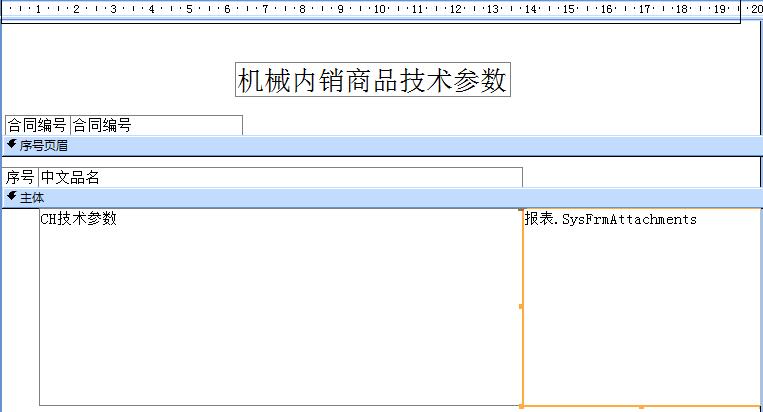Select the right 合同编号 text box
The width and height of the screenshot is (763, 412).
[x=156, y=125]
